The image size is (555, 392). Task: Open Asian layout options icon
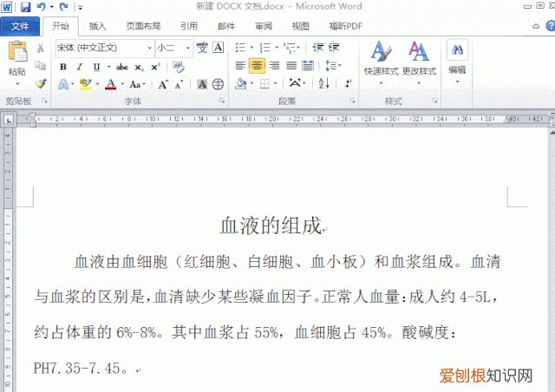click(x=295, y=83)
